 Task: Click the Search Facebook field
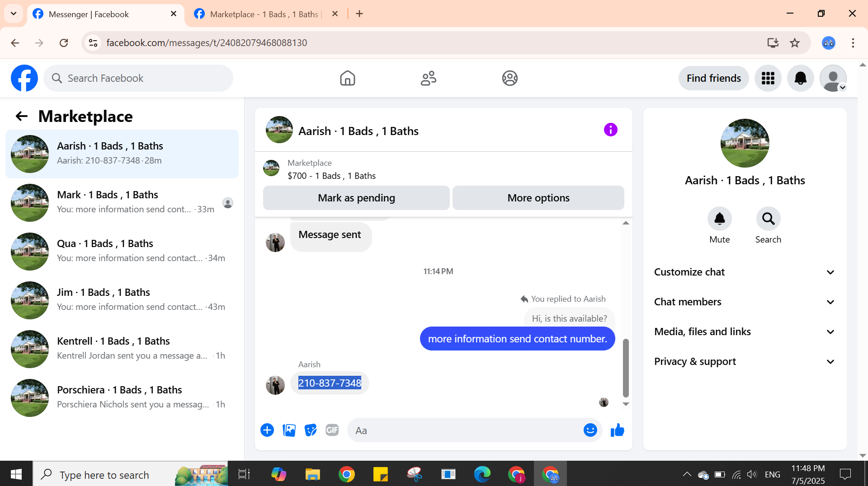[x=138, y=78]
